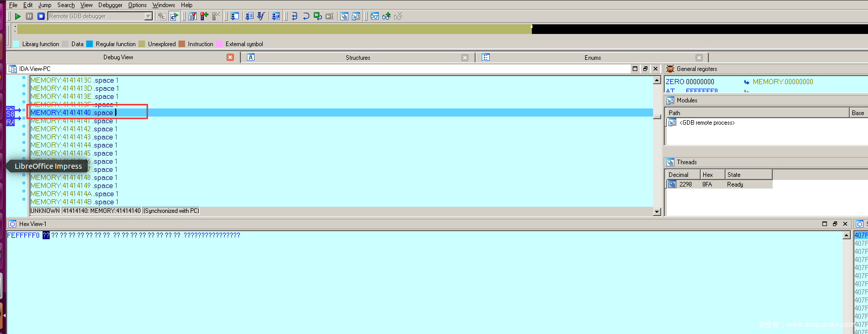Click the add watch icon
The height and width of the screenshot is (334, 868).
coord(386,16)
